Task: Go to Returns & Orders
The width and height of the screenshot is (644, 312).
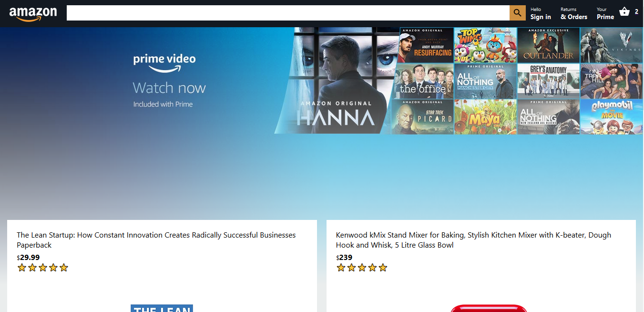Action: point(573,13)
